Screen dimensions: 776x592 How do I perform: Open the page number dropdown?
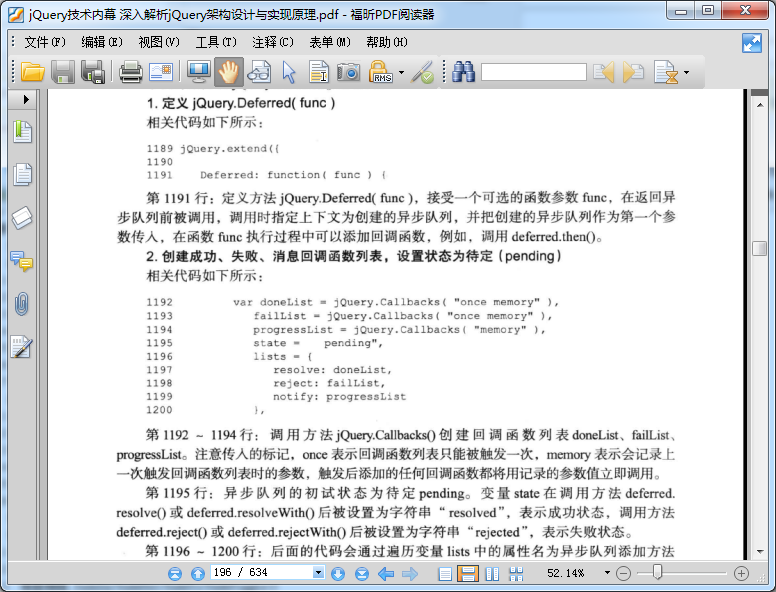[x=319, y=573]
